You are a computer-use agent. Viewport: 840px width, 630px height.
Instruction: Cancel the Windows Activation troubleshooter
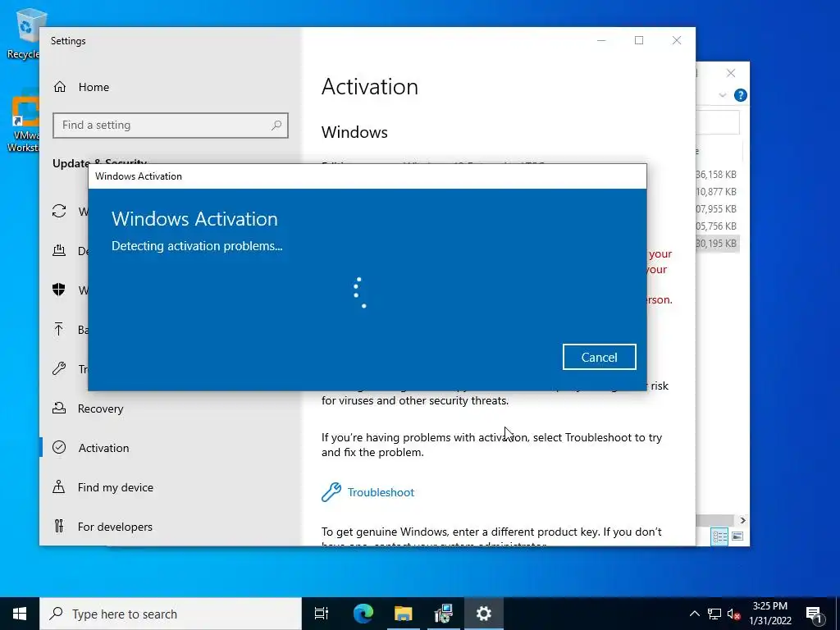tap(599, 357)
